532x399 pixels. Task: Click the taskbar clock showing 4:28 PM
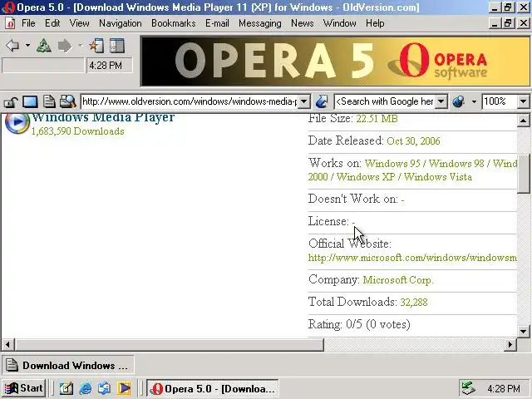503,388
